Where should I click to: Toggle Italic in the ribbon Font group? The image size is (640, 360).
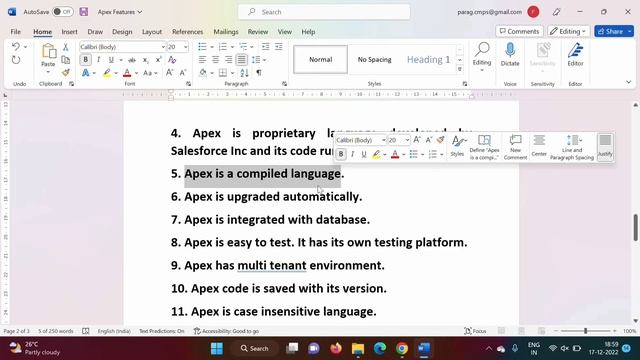(98, 60)
